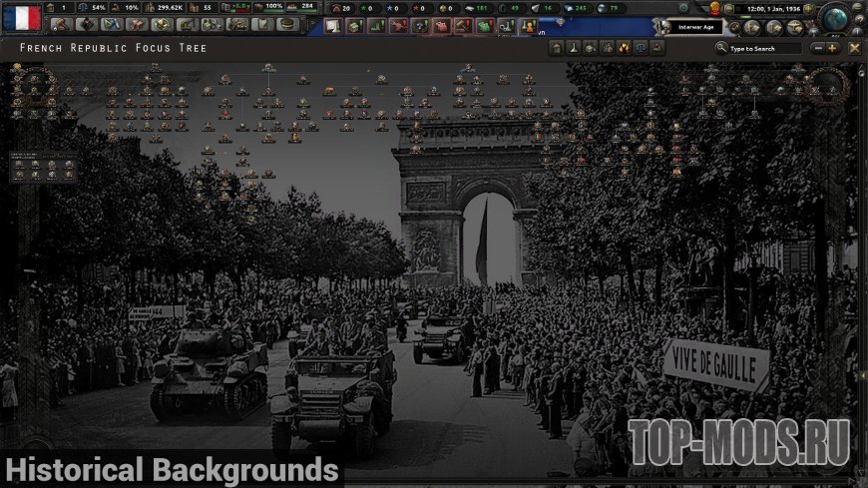Click the officer cap button in the top bar
The height and width of the screenshot is (488, 868).
click(286, 25)
